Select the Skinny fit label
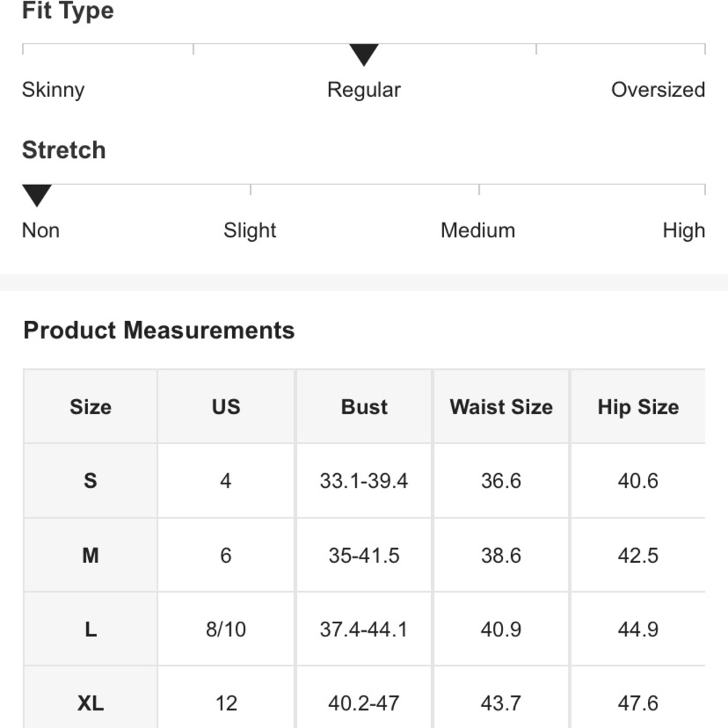 point(53,90)
